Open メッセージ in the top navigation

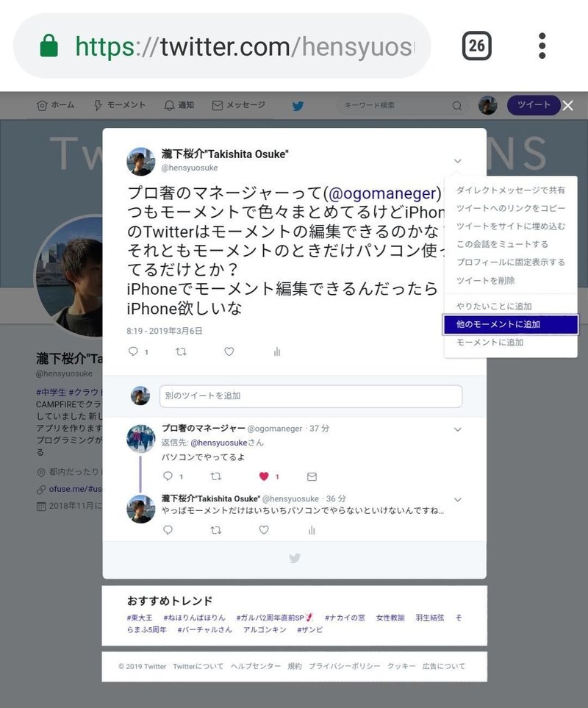[239, 105]
